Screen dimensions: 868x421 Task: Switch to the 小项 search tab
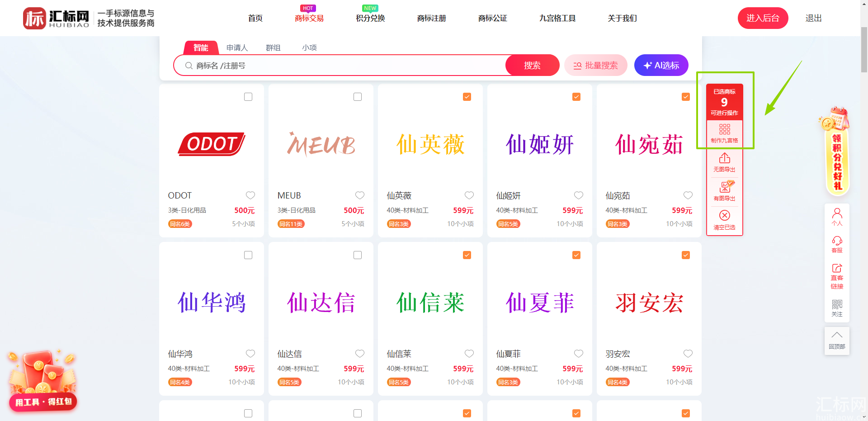click(309, 47)
